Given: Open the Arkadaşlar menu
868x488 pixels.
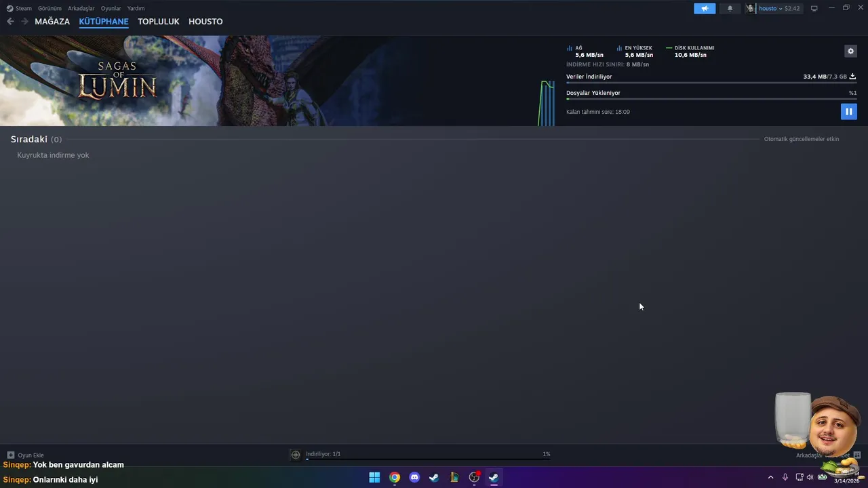Looking at the screenshot, I should [x=81, y=8].
